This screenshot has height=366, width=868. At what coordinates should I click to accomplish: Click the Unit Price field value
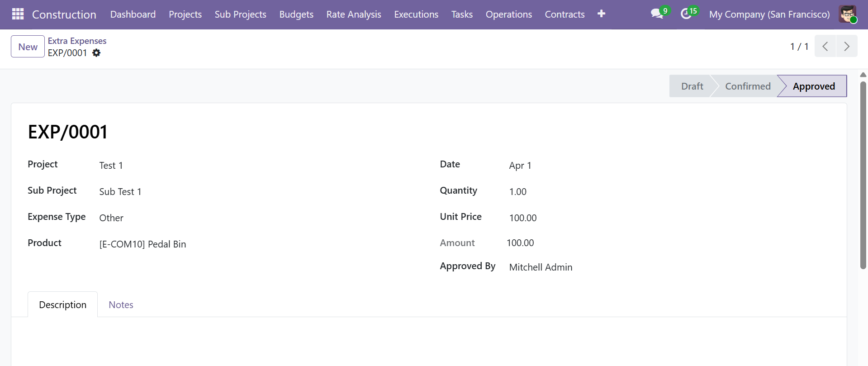coord(523,218)
